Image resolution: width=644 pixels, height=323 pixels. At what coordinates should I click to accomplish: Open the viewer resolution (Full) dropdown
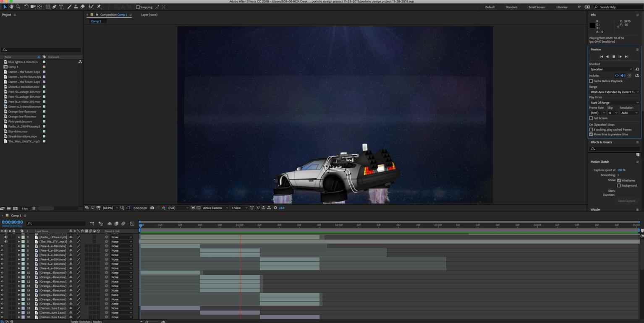178,208
